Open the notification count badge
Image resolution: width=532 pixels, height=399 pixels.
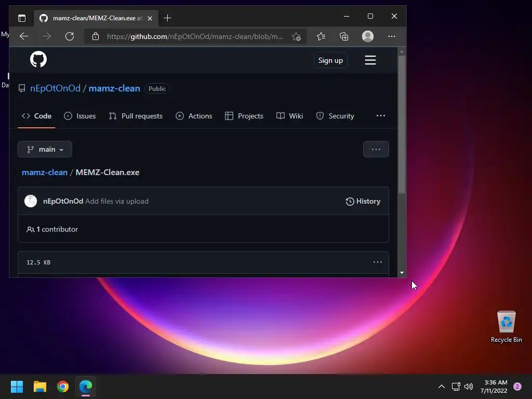[517, 387]
